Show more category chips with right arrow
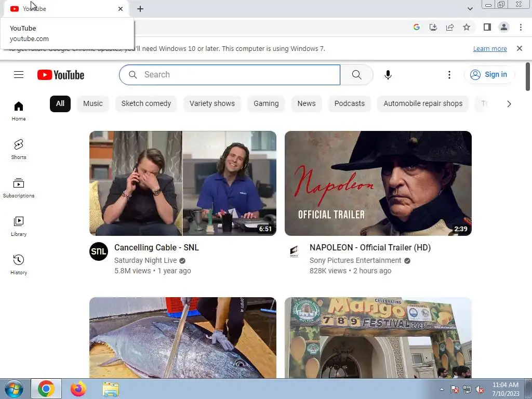This screenshot has height=399, width=532. 509,104
